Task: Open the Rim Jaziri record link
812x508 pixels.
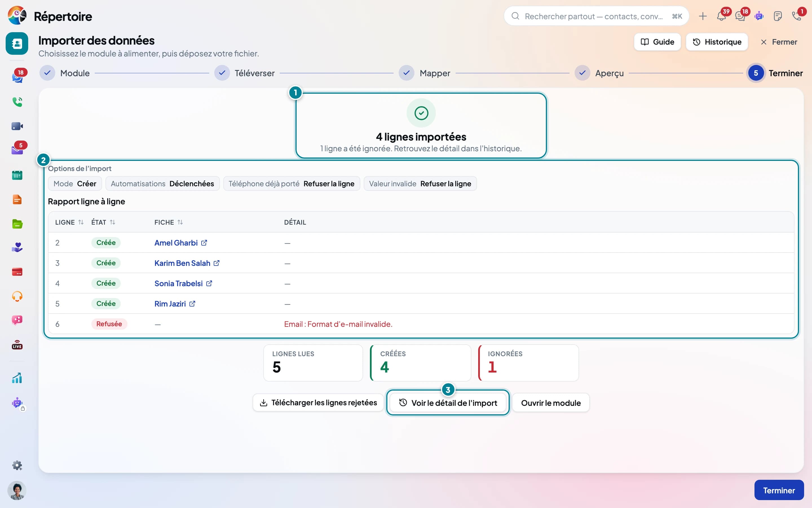Action: pos(175,304)
